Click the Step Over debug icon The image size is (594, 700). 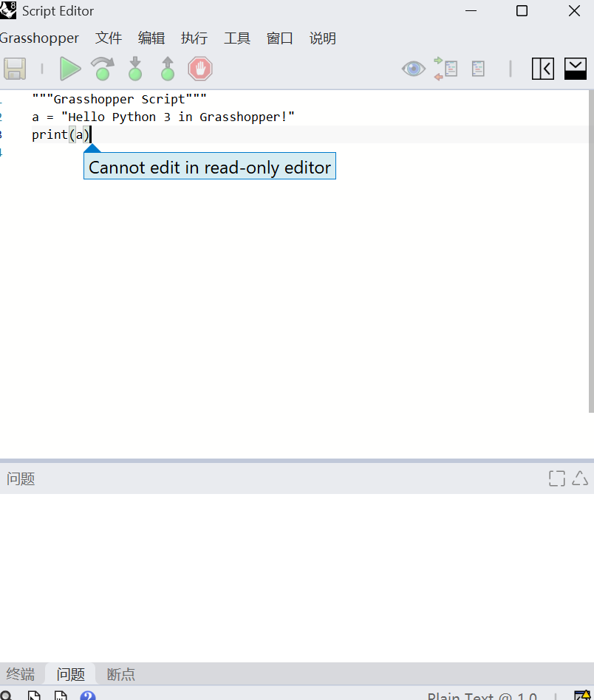pos(103,69)
